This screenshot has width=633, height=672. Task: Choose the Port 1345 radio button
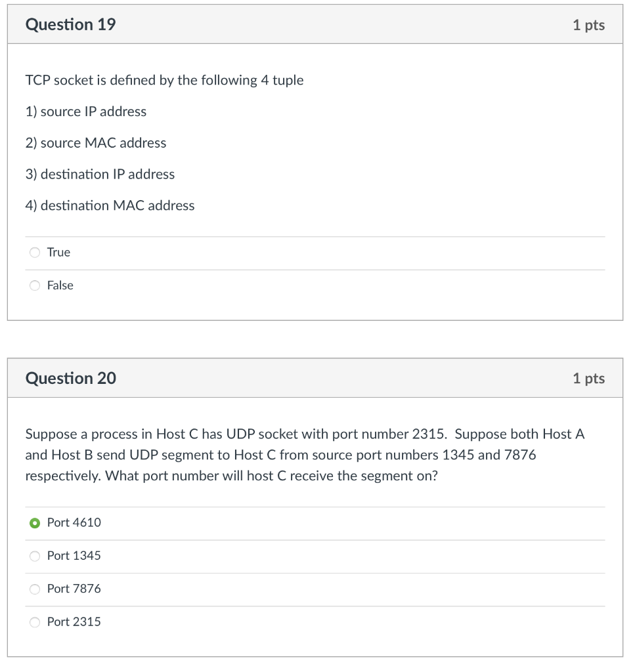pos(35,556)
